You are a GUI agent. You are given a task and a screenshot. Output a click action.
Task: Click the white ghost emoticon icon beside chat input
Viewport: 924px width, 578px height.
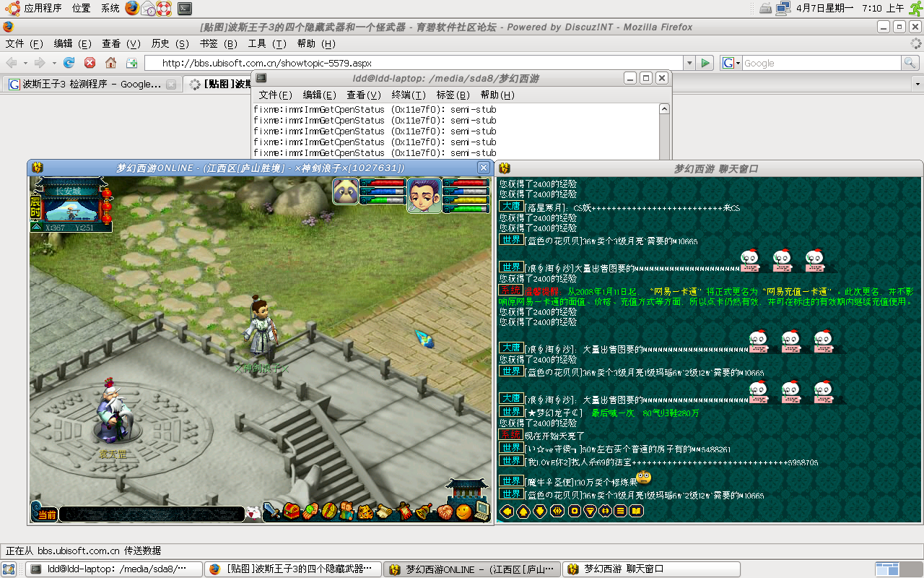pos(253,513)
